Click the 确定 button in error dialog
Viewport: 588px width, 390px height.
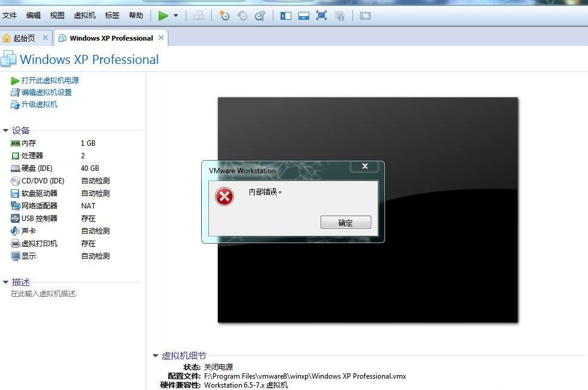pyautogui.click(x=346, y=222)
